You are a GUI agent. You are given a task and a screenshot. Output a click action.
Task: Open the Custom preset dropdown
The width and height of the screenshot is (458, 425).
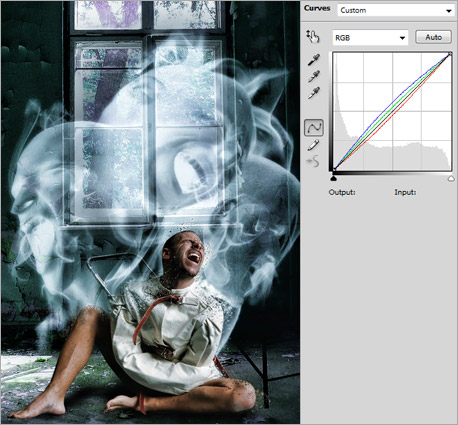click(x=396, y=10)
